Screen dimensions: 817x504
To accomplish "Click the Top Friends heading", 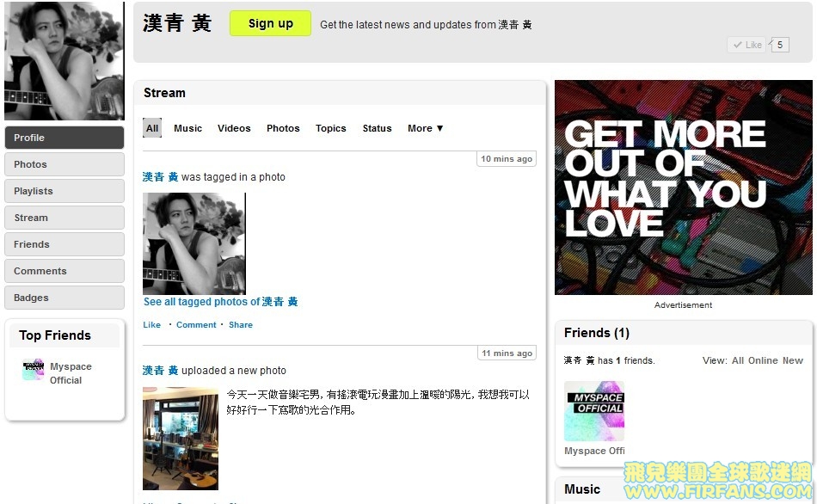I will (x=55, y=335).
